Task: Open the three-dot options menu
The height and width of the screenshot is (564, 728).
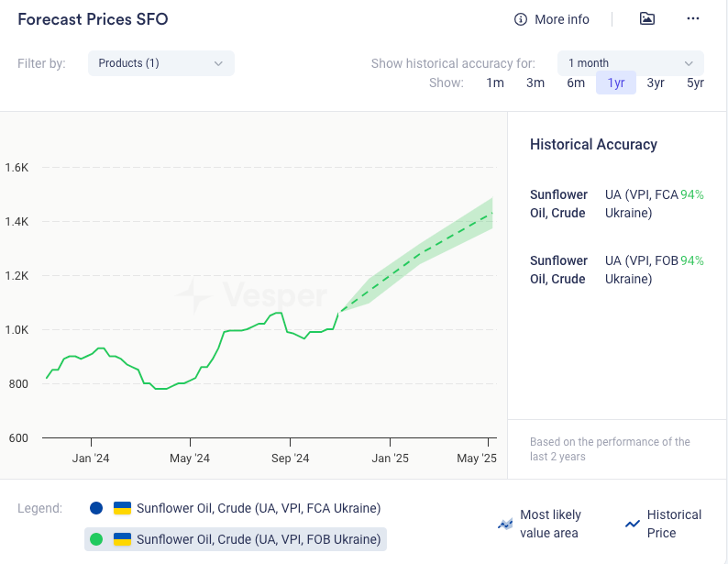Action: (693, 19)
